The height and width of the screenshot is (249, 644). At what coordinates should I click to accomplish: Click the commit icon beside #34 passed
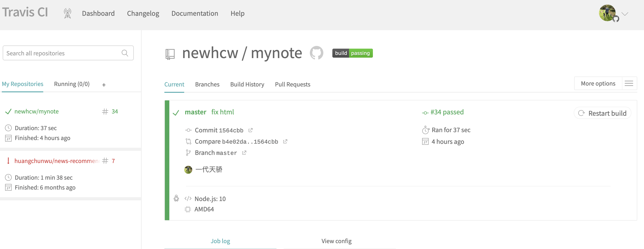click(425, 113)
